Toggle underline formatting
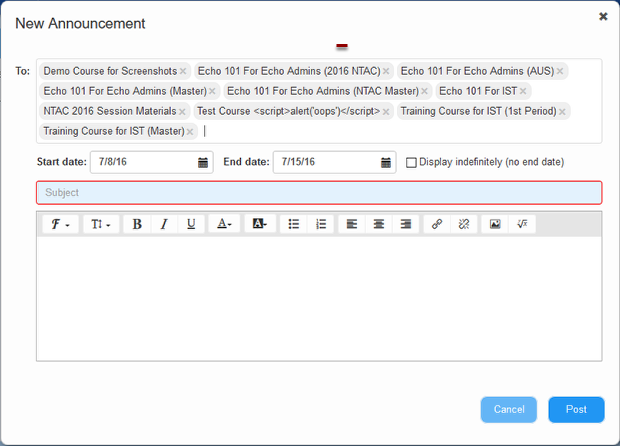Image resolution: width=620 pixels, height=446 pixels. pos(191,224)
